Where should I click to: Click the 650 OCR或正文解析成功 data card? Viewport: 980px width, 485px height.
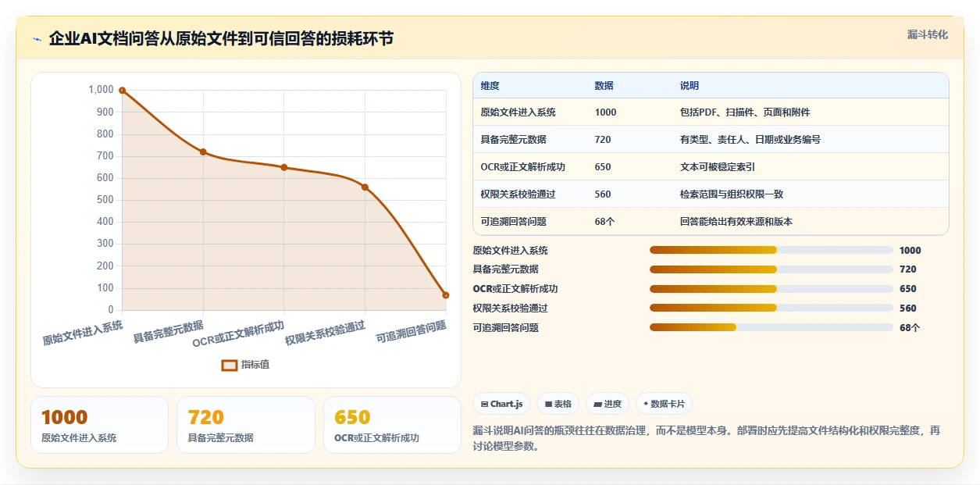pyautogui.click(x=392, y=425)
